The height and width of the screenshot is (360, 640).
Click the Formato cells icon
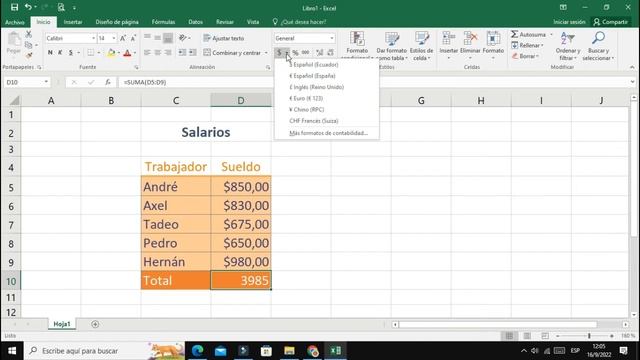493,45
